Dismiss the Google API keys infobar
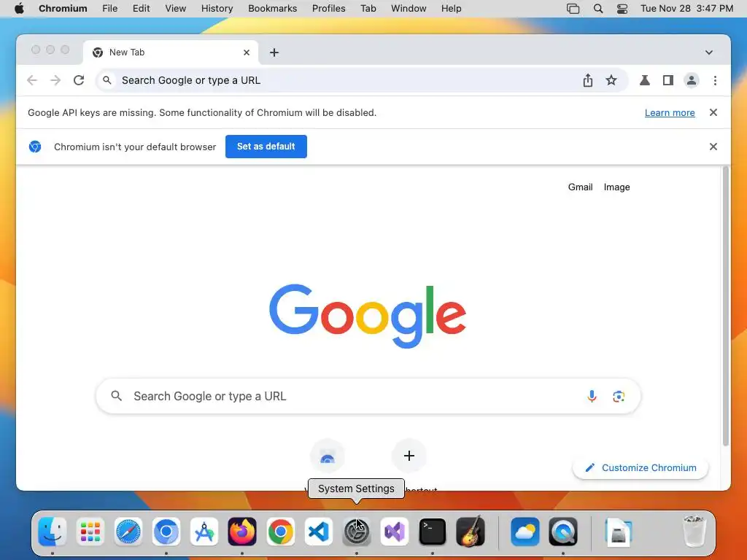The width and height of the screenshot is (747, 560). pyautogui.click(x=713, y=112)
